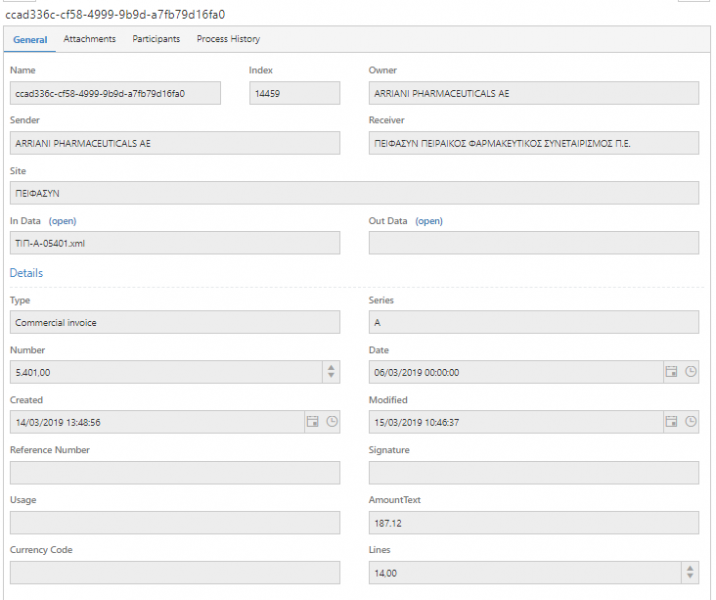Viewport: 716px width, 600px height.
Task: Open the calendar picker for Modified
Action: (671, 421)
